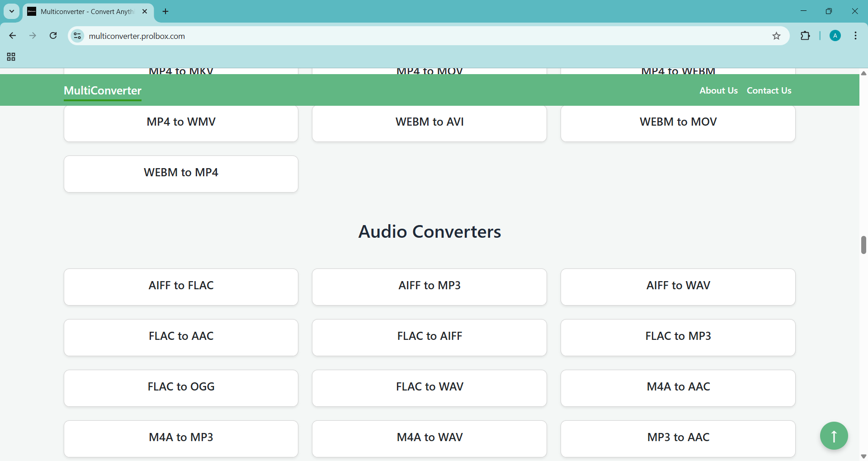Close the Multiconverter tab

point(145,12)
